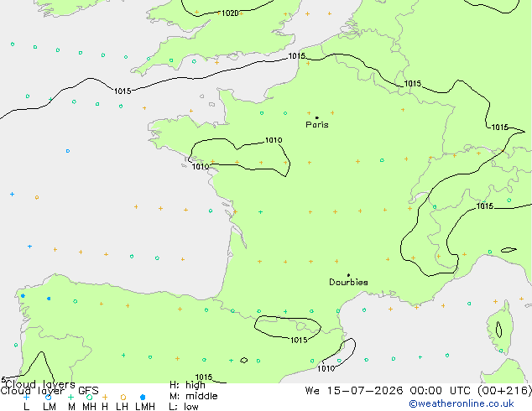
Task: Click the 'Dourbies' place label
Action: (348, 282)
